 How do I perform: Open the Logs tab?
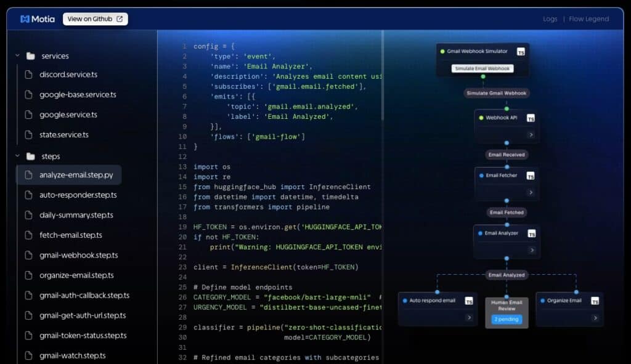pyautogui.click(x=550, y=19)
